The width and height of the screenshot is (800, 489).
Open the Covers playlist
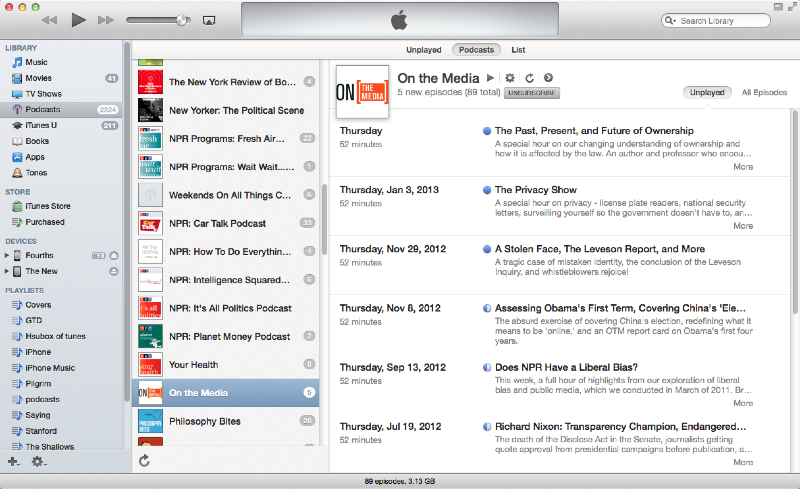click(x=38, y=305)
